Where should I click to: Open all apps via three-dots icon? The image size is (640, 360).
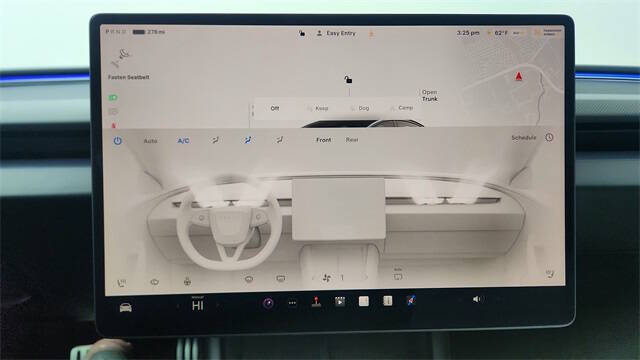(292, 303)
